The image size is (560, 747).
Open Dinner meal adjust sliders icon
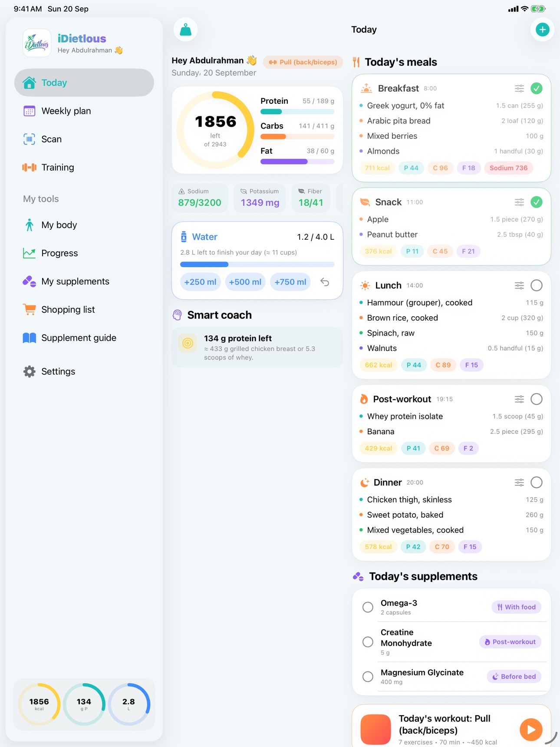tap(519, 483)
